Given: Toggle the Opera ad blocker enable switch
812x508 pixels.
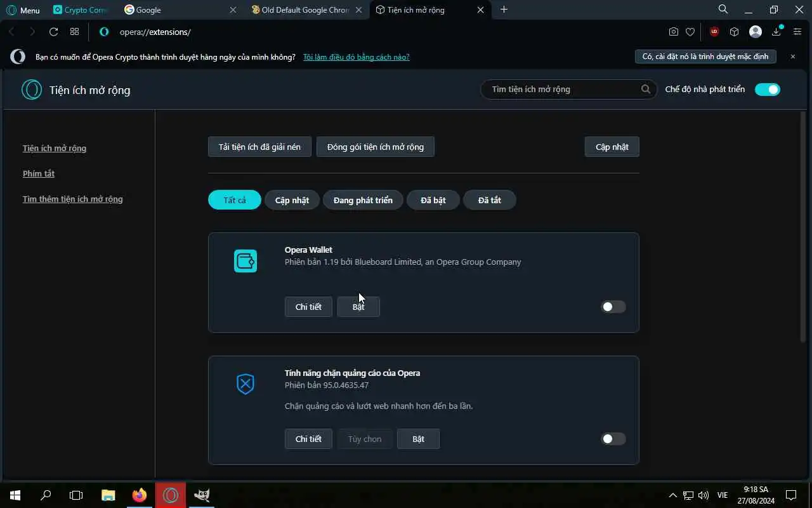Looking at the screenshot, I should click(x=613, y=439).
